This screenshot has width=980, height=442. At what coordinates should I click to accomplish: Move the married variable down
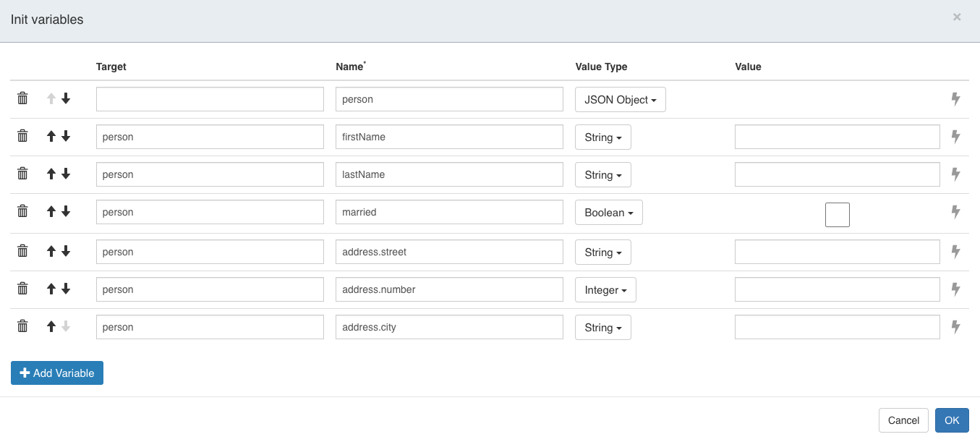[67, 211]
